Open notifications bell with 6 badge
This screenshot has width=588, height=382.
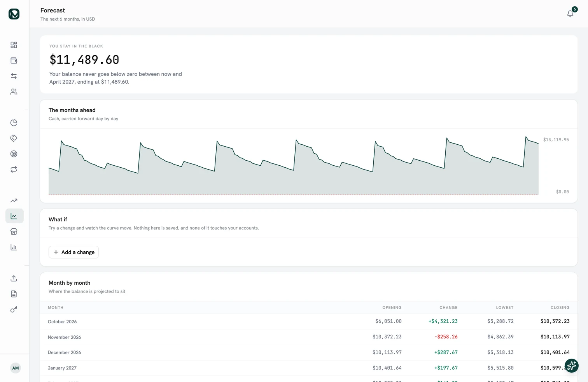(570, 14)
